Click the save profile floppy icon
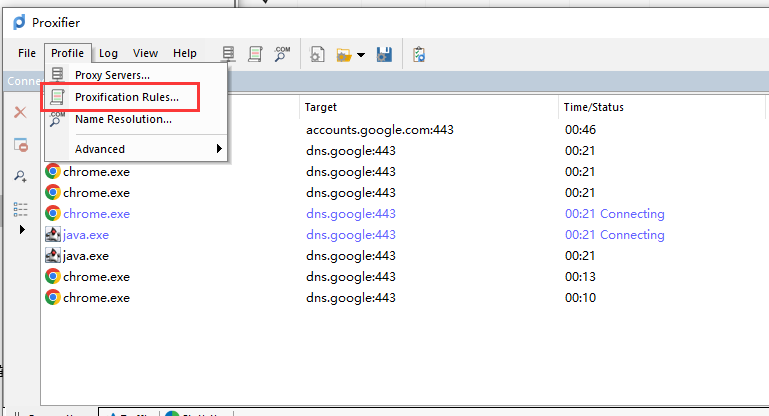This screenshot has height=416, width=769. pos(384,54)
